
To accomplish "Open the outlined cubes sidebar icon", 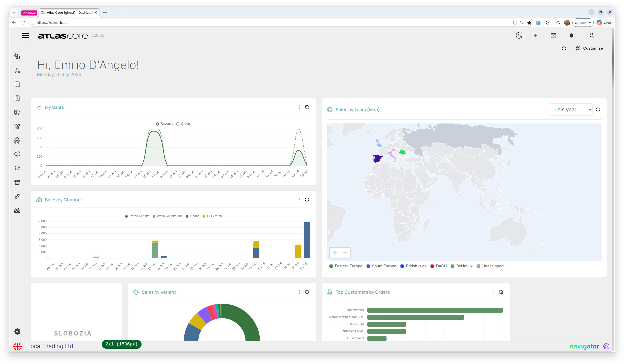I will coord(17,141).
